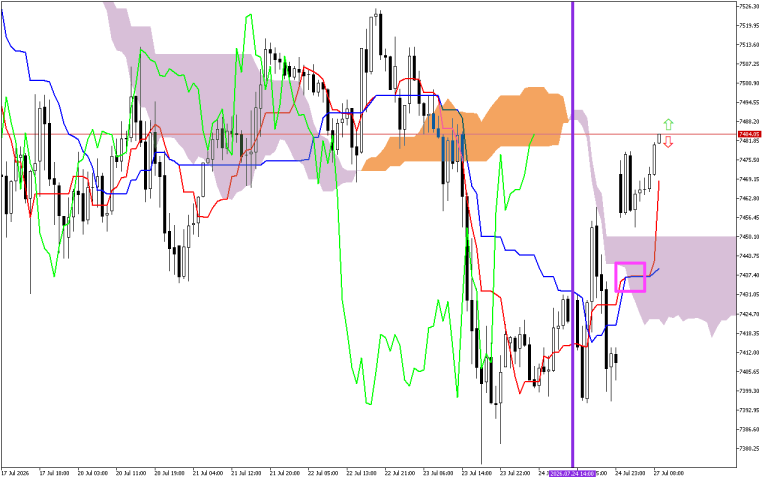Click the 7450.10 price axis label
Image resolution: width=768 pixels, height=480 pixels.
pos(750,237)
